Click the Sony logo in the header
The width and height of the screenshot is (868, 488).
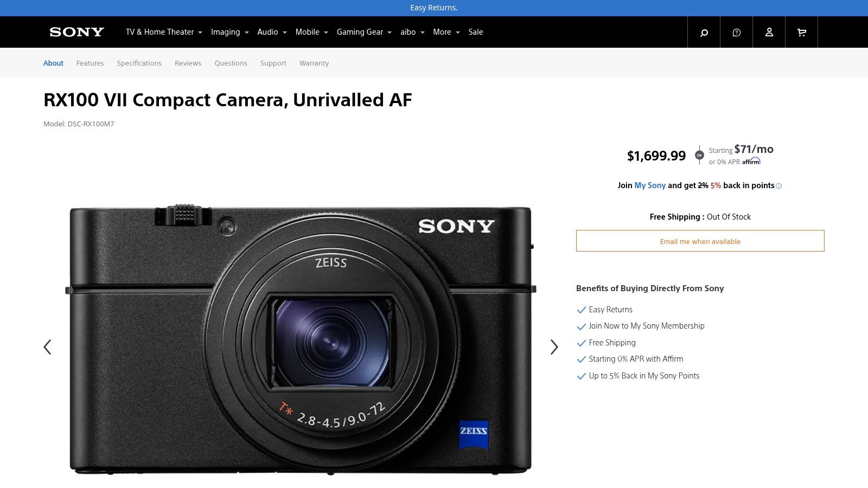(76, 32)
